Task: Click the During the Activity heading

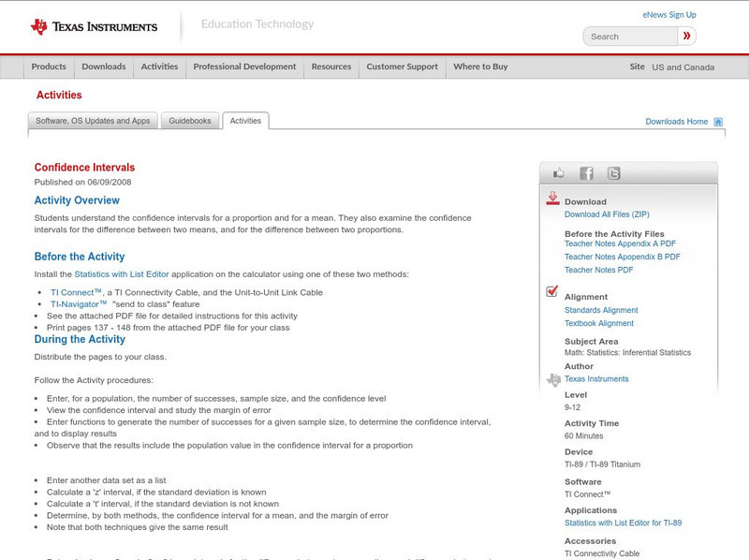Action: pos(80,339)
